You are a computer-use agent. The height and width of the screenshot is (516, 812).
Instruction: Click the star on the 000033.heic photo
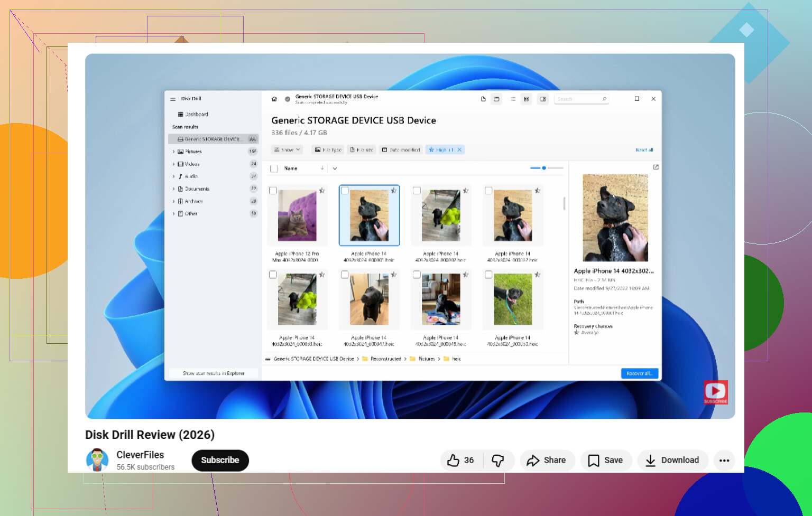[322, 275]
